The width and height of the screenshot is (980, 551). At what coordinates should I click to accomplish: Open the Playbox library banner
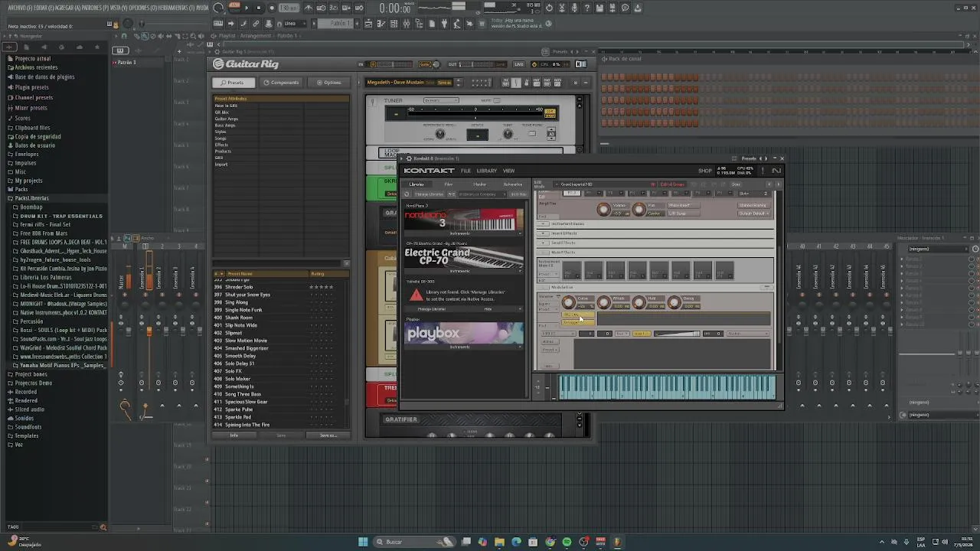464,333
